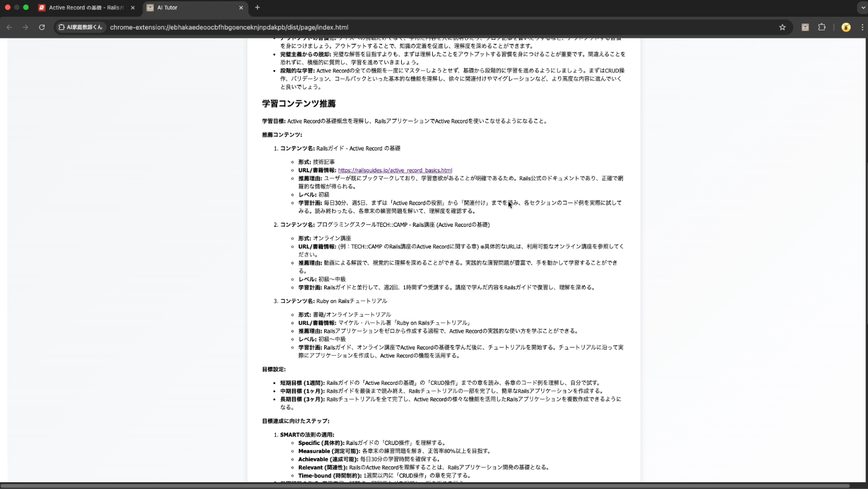Click the 推薦理由: 動画による解説 line
The height and width of the screenshot is (489, 868).
[458, 267]
